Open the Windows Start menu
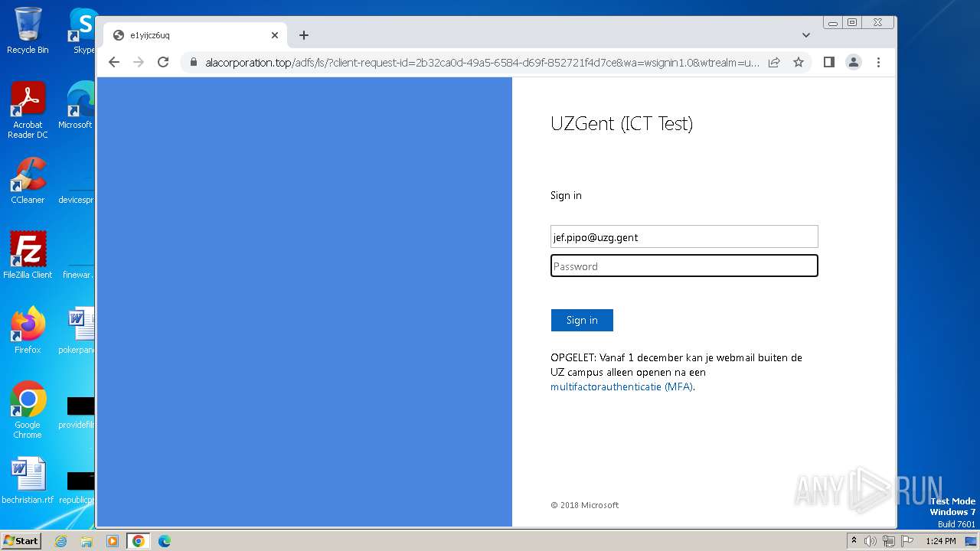Viewport: 980px width, 551px height. point(21,540)
